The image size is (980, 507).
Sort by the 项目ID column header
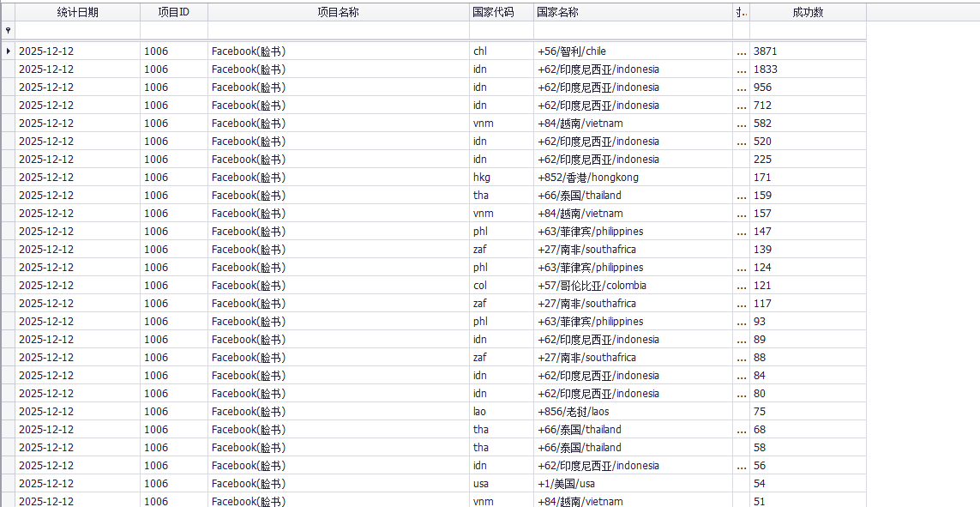coord(174,12)
